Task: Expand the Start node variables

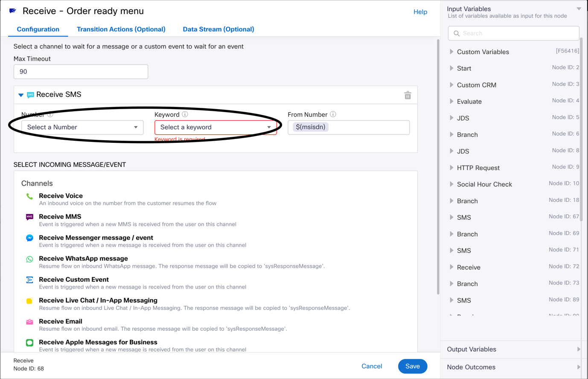Action: tap(451, 68)
